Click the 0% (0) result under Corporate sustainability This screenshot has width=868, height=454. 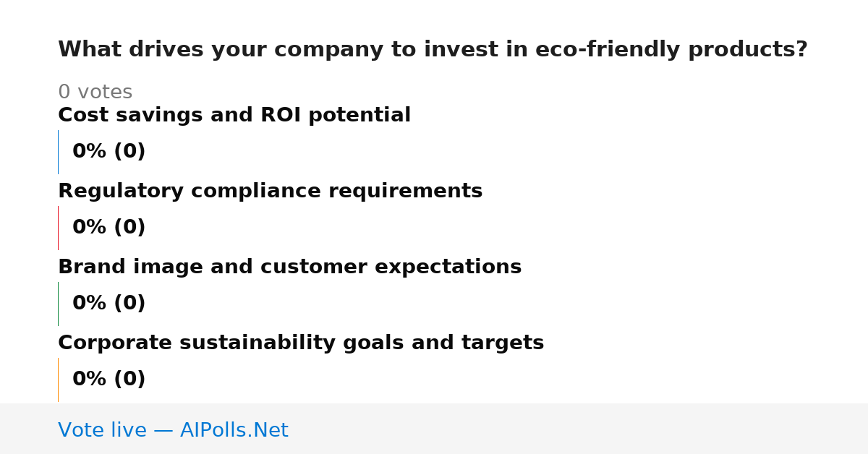[109, 380]
